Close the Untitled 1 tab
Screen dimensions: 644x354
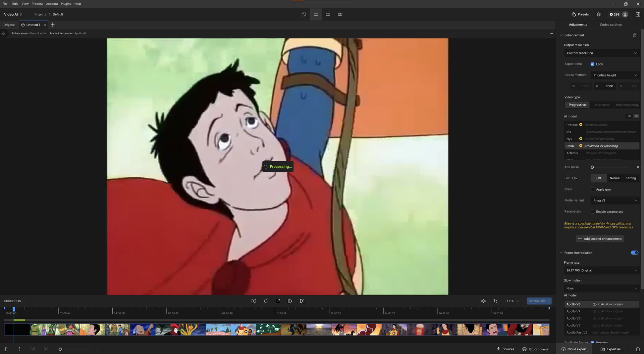45,25
